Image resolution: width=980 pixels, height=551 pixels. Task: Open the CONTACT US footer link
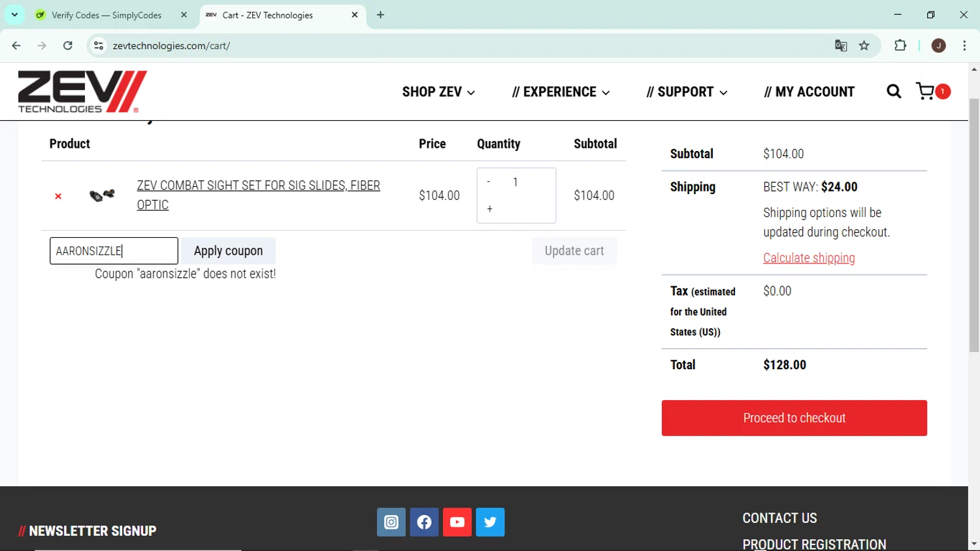pyautogui.click(x=779, y=518)
